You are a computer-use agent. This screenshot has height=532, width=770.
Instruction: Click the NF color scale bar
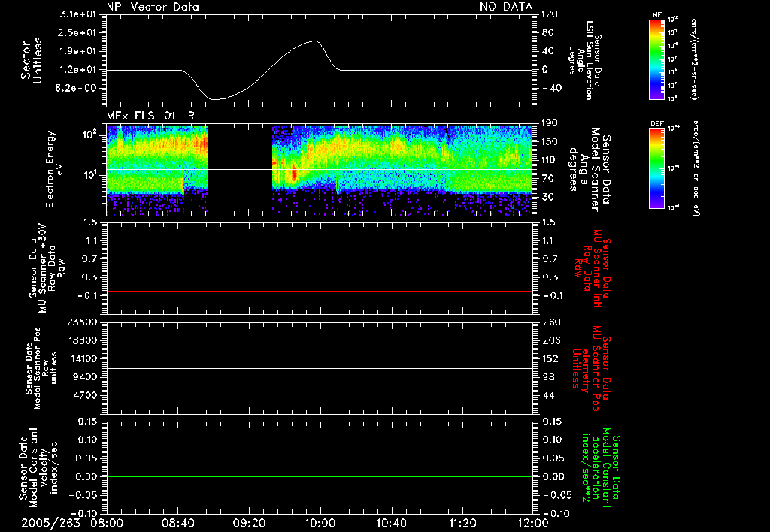pos(656,59)
